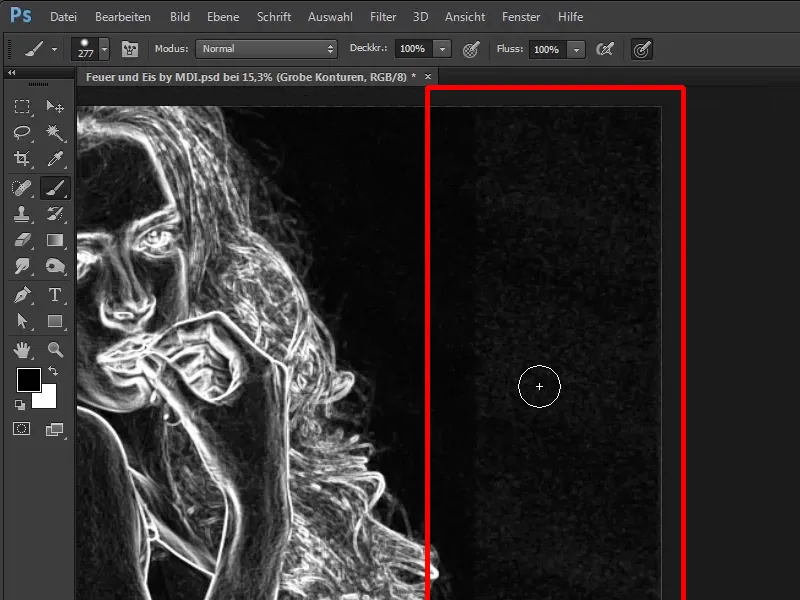
Task: Select the Crop tool
Action: [21, 159]
